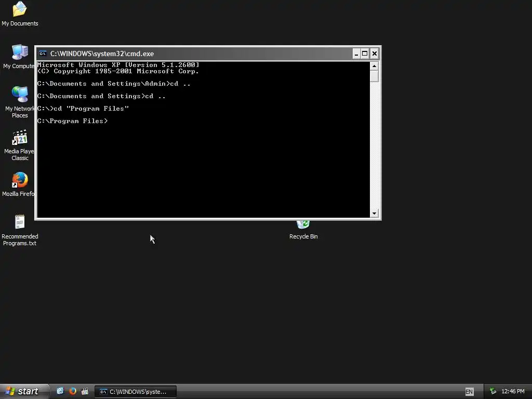532x399 pixels.
Task: Click the 12:46 PM clock
Action: click(513, 391)
